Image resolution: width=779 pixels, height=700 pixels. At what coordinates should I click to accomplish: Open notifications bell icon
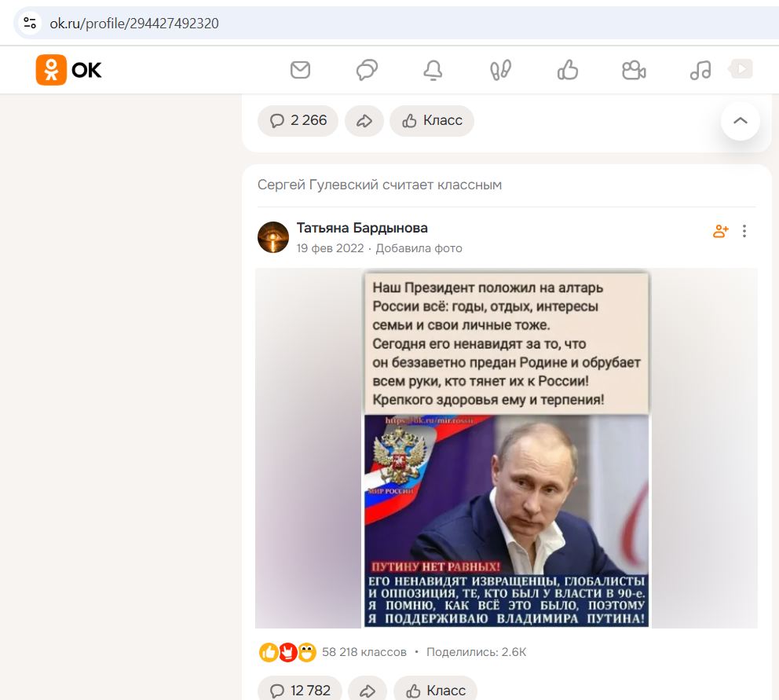pos(433,70)
